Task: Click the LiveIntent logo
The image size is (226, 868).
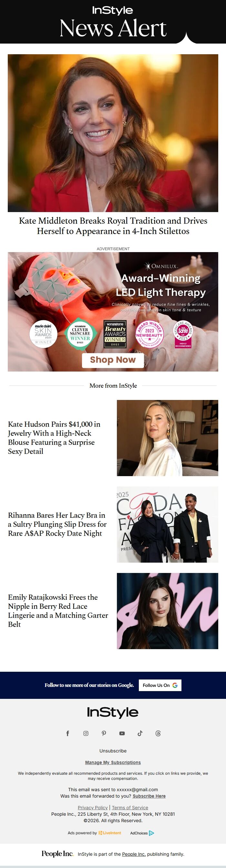Action: [x=110, y=832]
